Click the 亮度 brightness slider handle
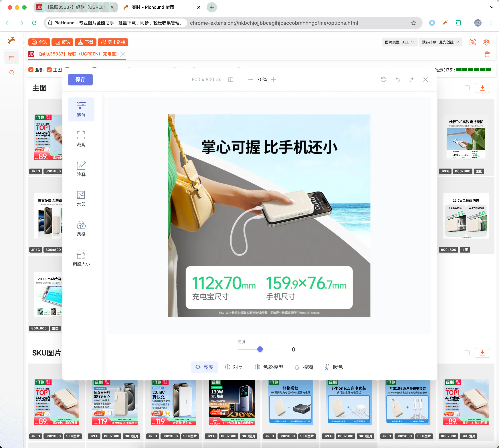The height and width of the screenshot is (448, 499). [x=260, y=349]
